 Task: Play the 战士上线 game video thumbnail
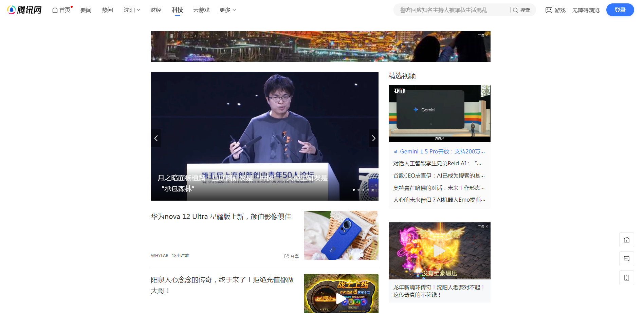pos(341,293)
